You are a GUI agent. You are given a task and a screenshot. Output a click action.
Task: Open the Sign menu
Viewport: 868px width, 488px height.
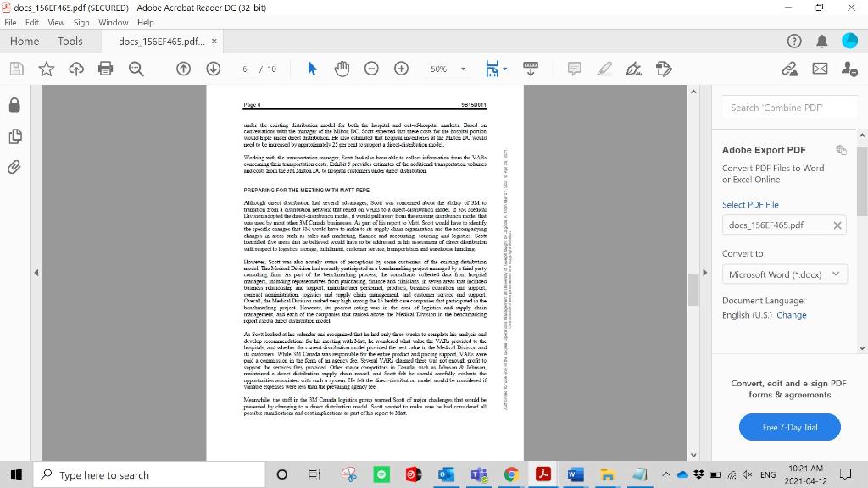(81, 23)
